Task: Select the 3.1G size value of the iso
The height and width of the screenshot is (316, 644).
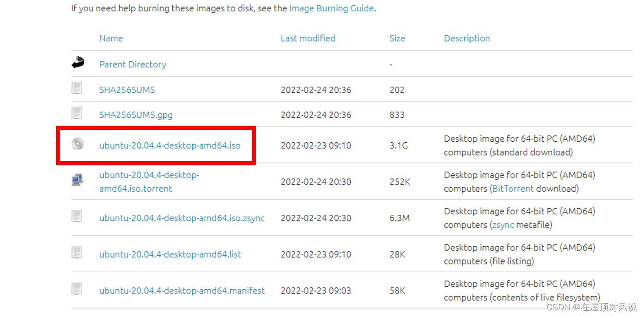Action: [399, 146]
